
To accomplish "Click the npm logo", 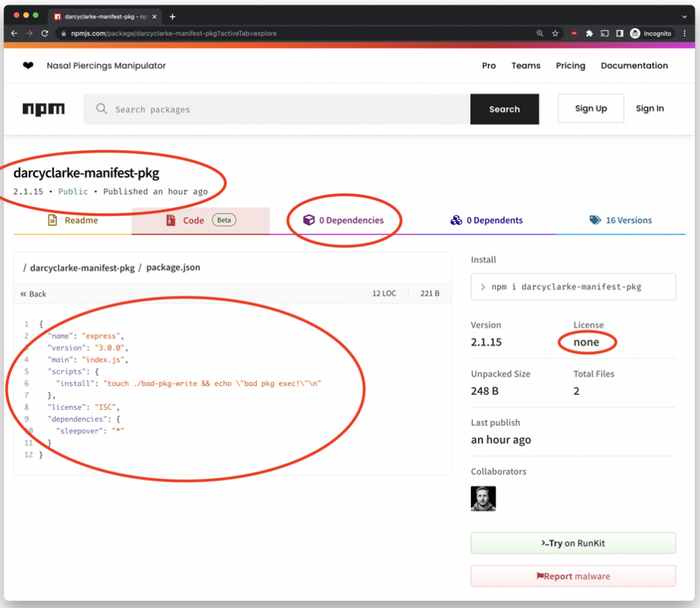I will click(x=44, y=109).
